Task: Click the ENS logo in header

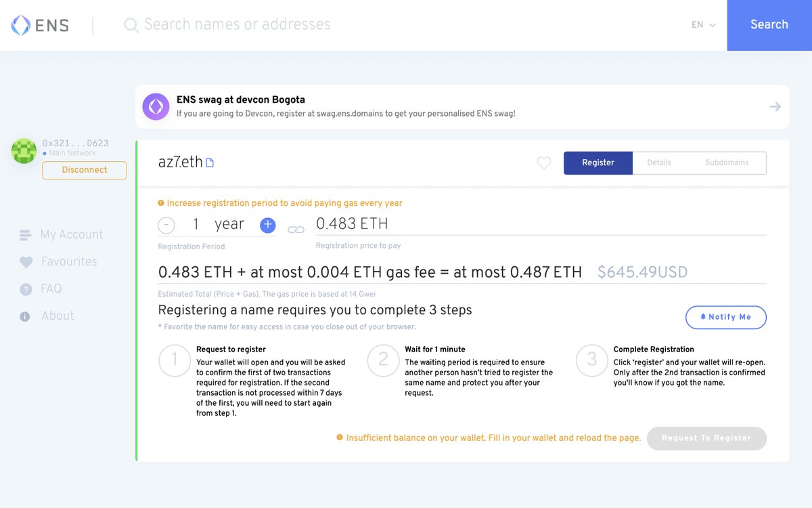Action: [40, 25]
